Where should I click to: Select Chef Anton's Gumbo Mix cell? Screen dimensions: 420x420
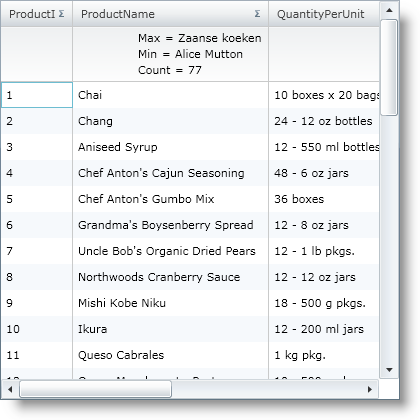171,199
